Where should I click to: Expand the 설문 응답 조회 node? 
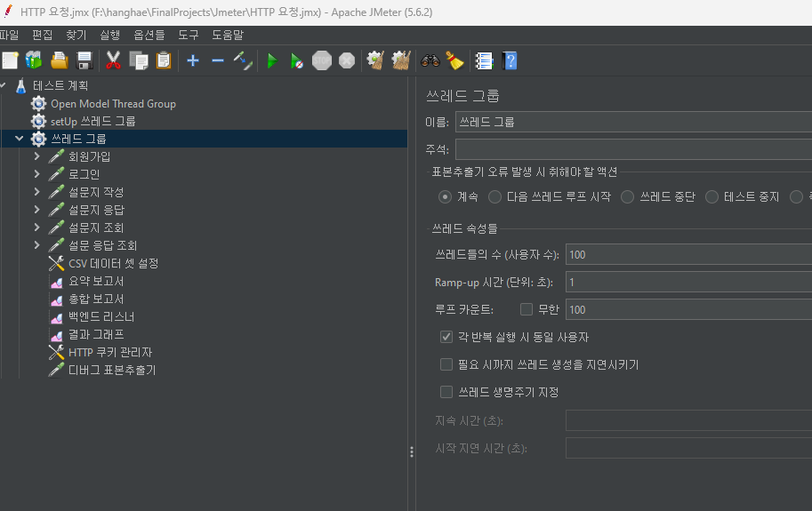coord(36,245)
